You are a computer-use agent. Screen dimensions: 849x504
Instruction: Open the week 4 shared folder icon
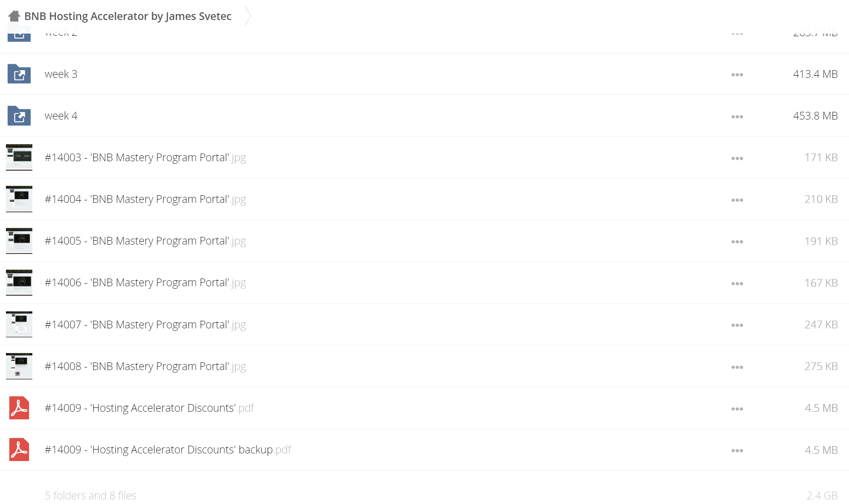click(19, 116)
